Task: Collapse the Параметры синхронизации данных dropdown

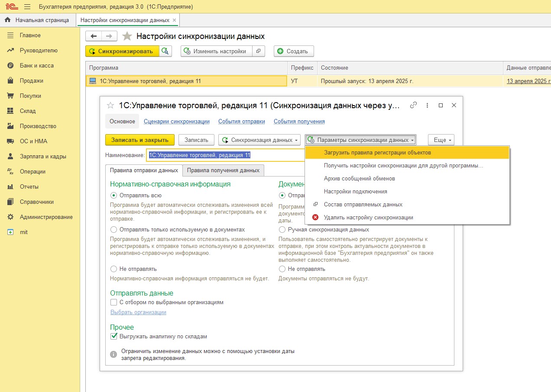Action: [360, 140]
